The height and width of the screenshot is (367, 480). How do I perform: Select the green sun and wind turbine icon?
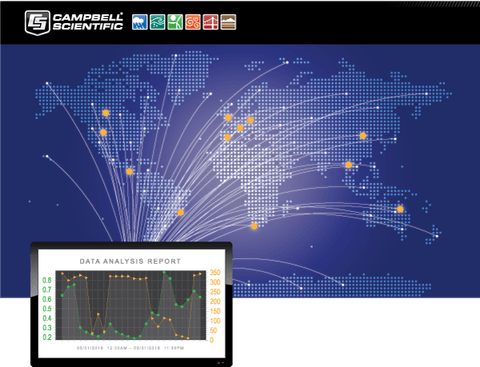click(x=175, y=22)
